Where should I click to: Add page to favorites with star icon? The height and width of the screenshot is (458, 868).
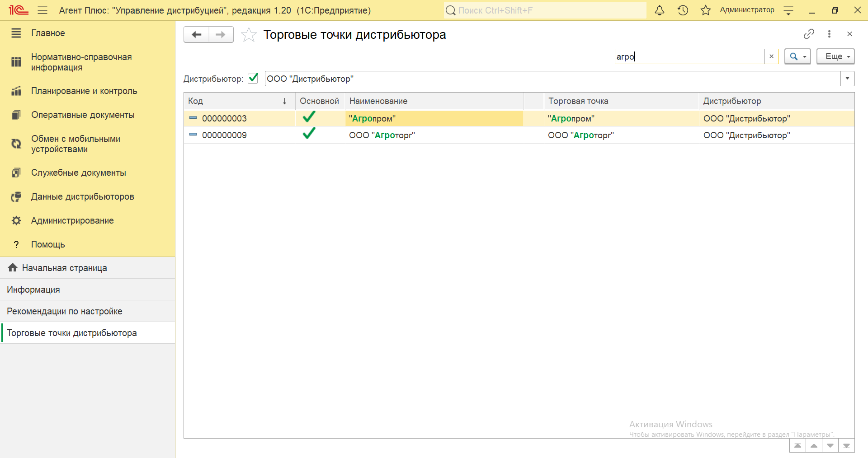[249, 35]
